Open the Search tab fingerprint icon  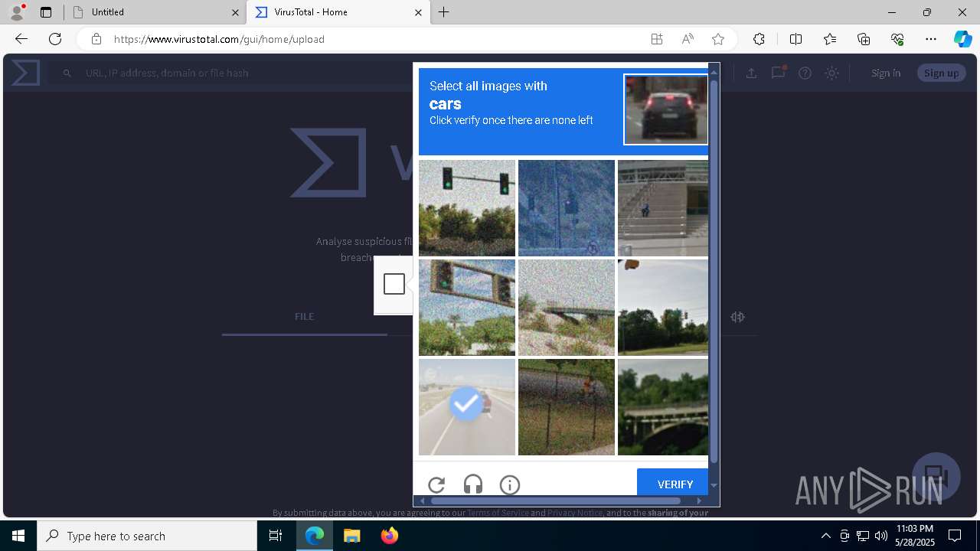(x=738, y=317)
